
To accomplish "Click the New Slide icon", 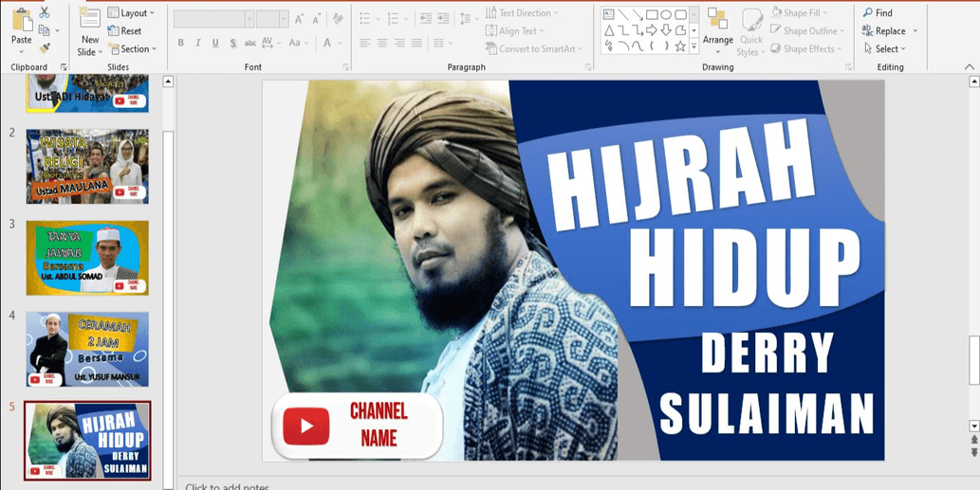I will pos(90,19).
